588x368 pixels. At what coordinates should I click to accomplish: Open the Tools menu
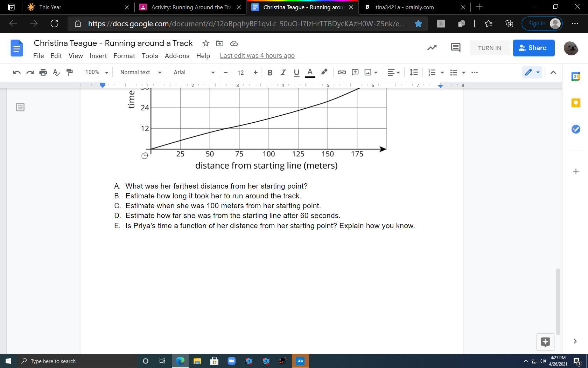click(x=150, y=56)
